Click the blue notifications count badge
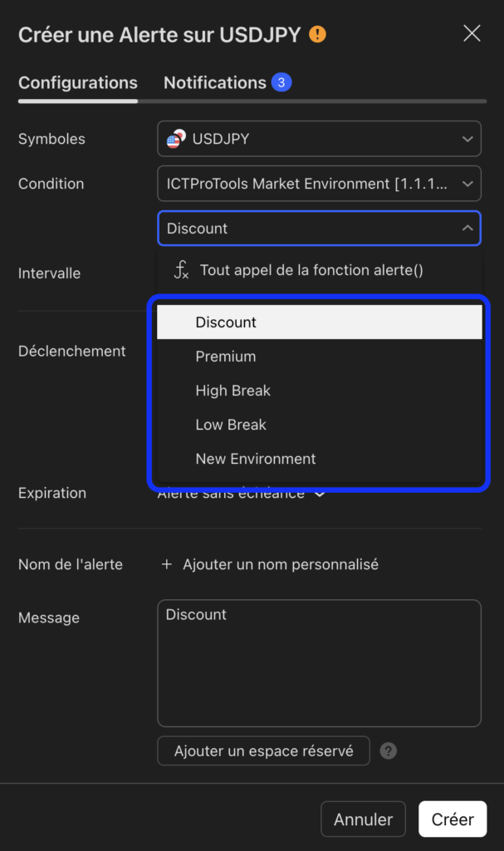Image resolution: width=504 pixels, height=851 pixels. pyautogui.click(x=281, y=82)
